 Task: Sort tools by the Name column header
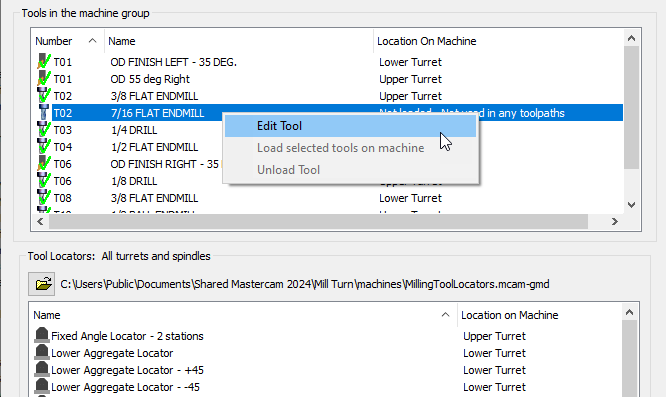(x=239, y=41)
